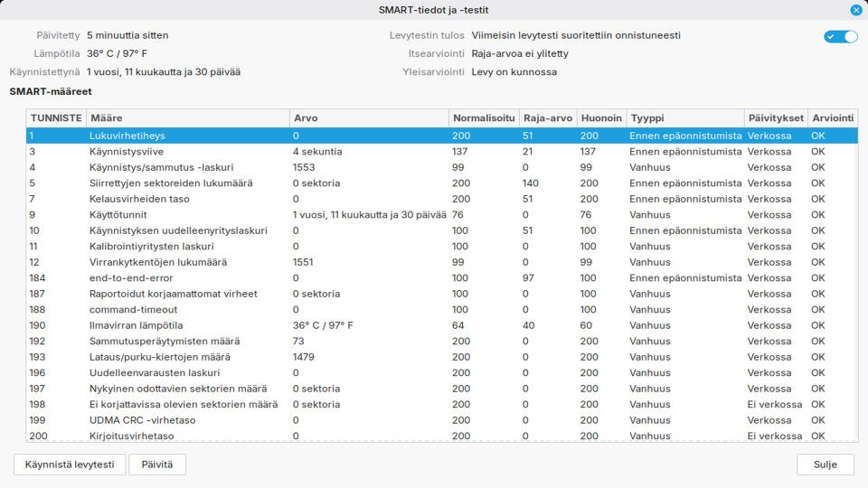Select the Käyttötunnit row
Viewport: 868px width, 488px height.
(442, 215)
